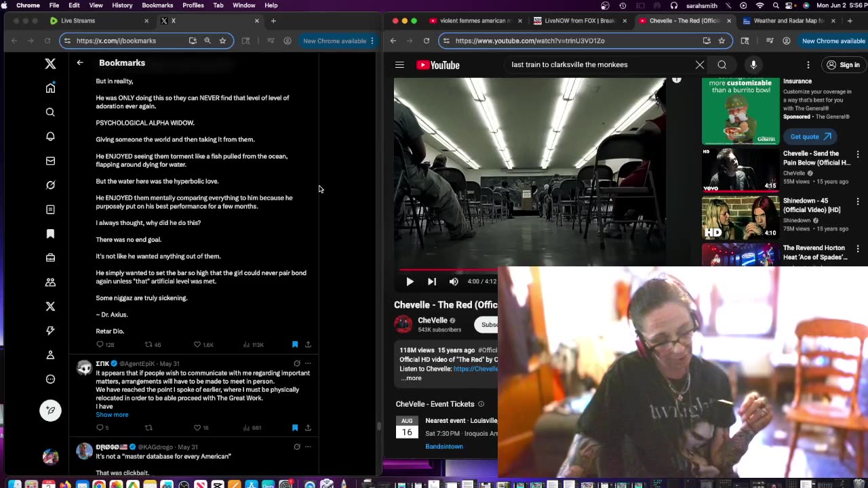The height and width of the screenshot is (488, 868).
Task: Open Spotlight search in menu bar
Action: [775, 5]
